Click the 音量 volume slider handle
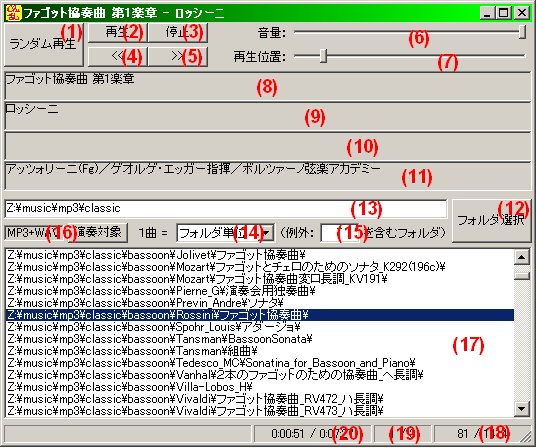 [522, 33]
